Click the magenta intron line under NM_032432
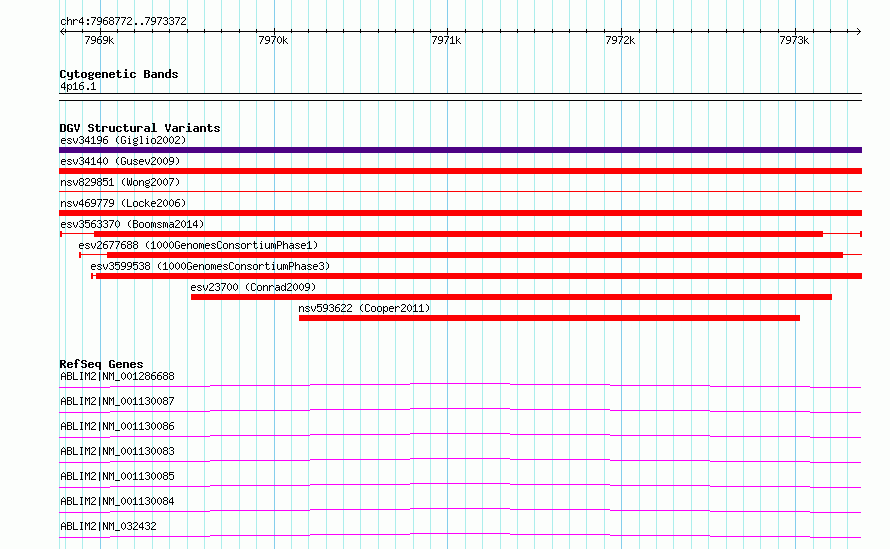The height and width of the screenshot is (549, 890). pos(460,534)
